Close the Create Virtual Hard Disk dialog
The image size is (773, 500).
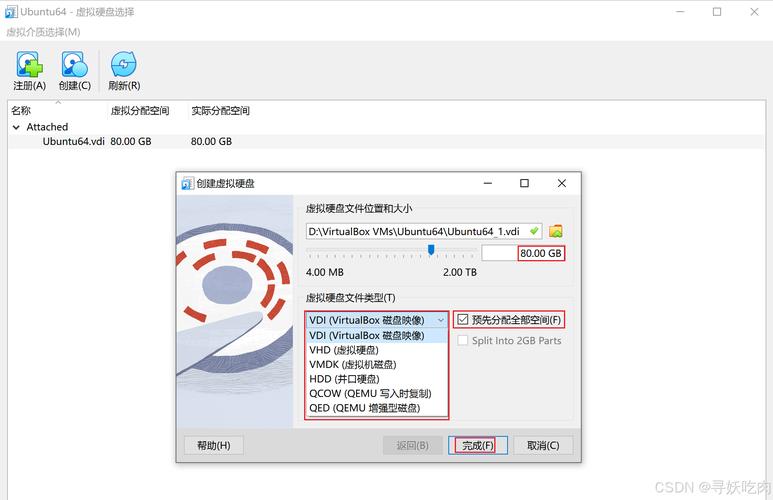[562, 183]
